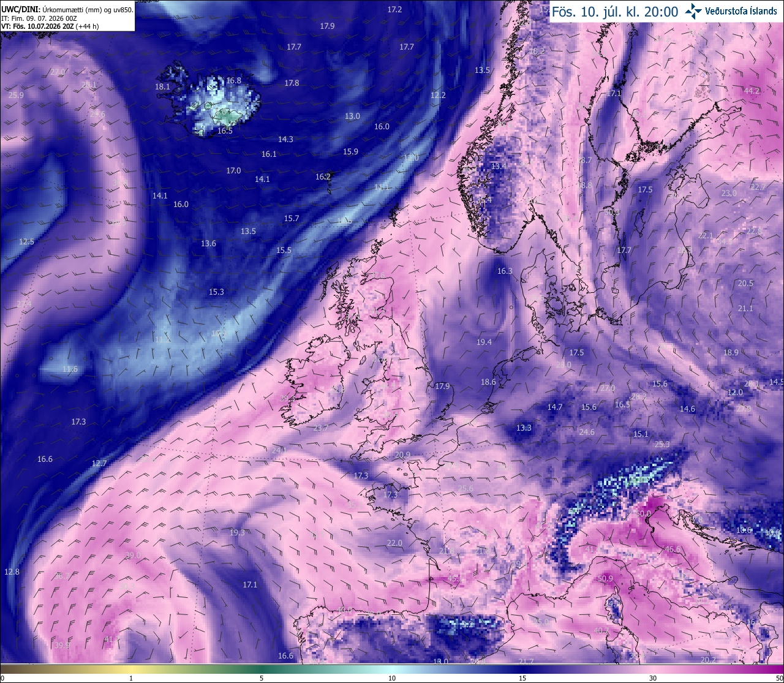Click the 22.0 value in the Bay of Biscay

click(x=394, y=543)
